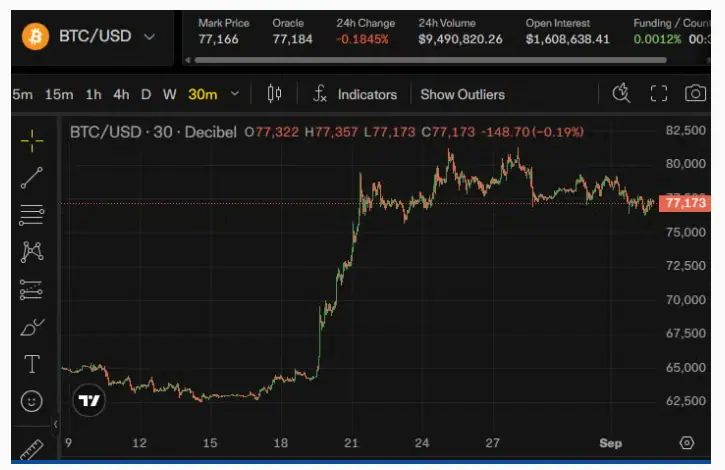Select the ruler measure tool

tap(32, 449)
